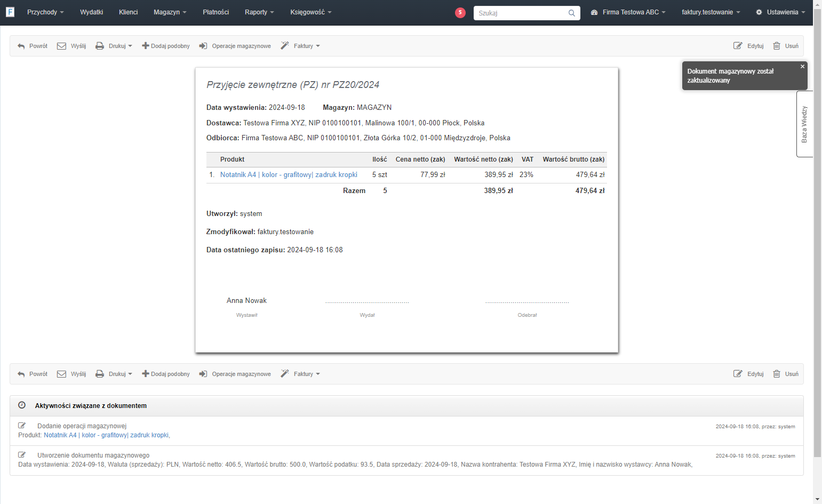Open the Księgowość dropdown menu
Screen dimensions: 822x504
click(311, 12)
